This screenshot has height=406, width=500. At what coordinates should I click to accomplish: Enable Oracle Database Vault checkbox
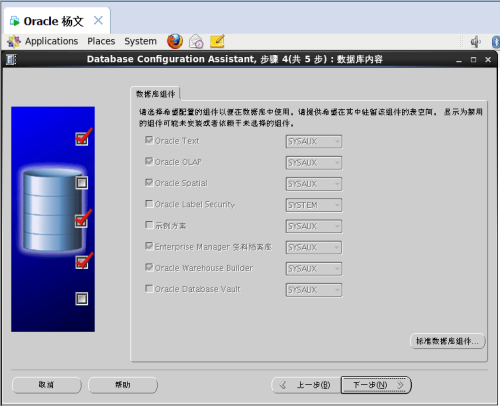(x=149, y=288)
